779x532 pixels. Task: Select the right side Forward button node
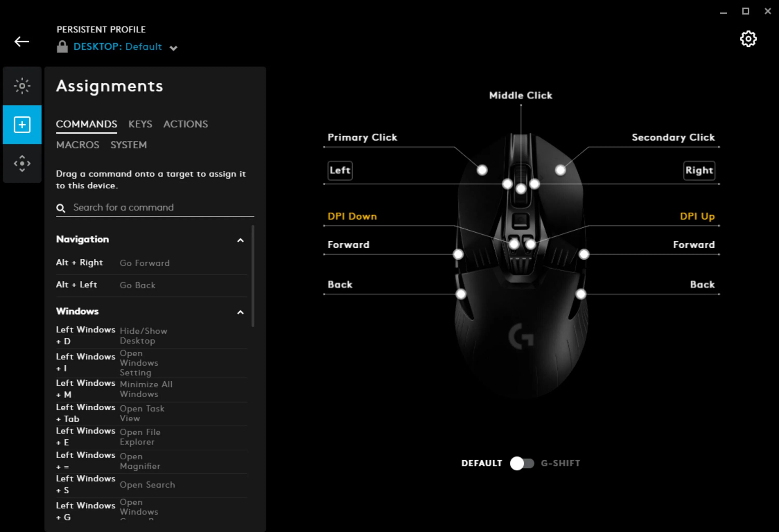pyautogui.click(x=584, y=254)
